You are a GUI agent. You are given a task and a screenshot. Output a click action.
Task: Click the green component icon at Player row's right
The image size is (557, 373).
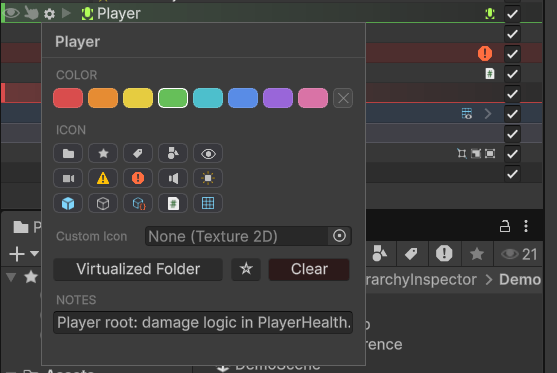click(x=490, y=14)
